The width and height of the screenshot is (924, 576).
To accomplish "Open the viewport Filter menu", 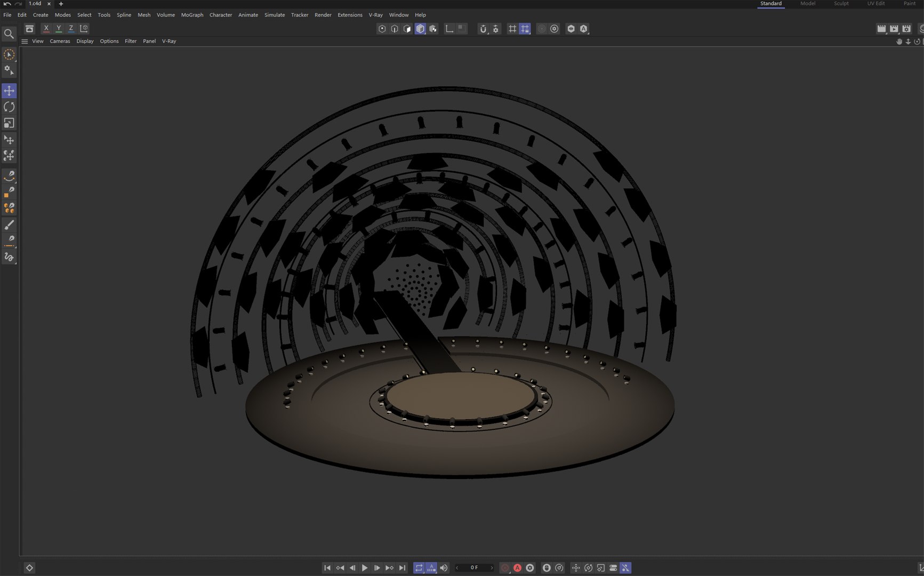I will coord(131,41).
